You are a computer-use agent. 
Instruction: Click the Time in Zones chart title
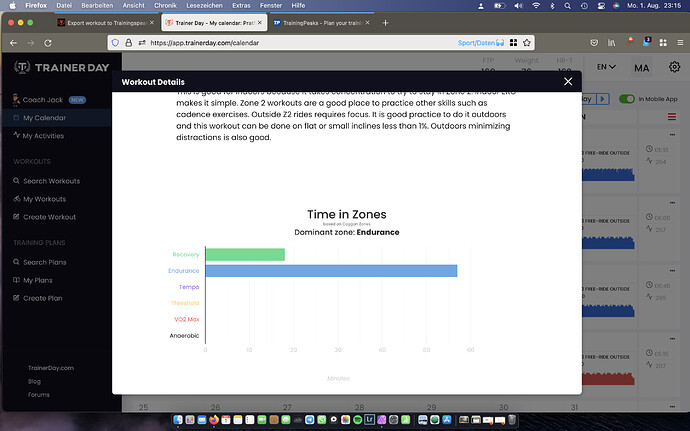[347, 214]
